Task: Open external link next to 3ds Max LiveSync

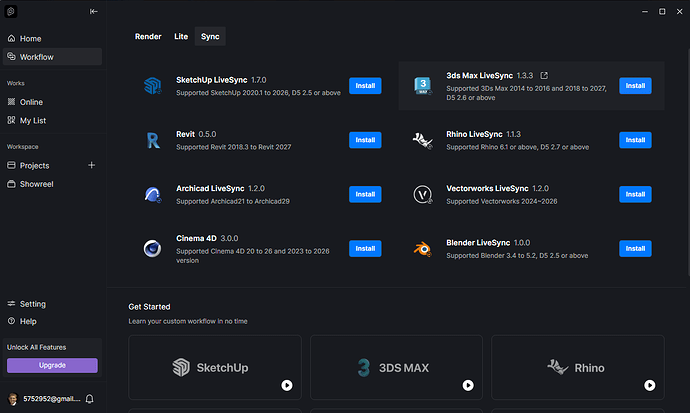Action: 544,76
